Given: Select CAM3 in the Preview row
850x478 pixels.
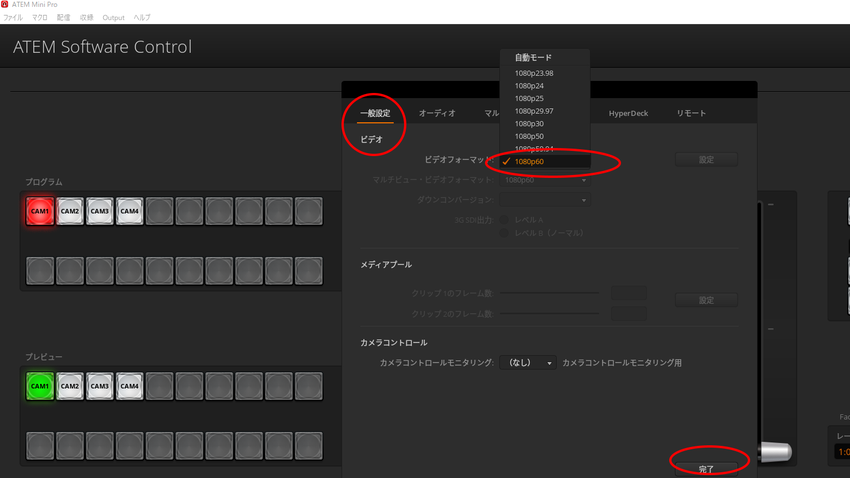Looking at the screenshot, I should point(100,386).
